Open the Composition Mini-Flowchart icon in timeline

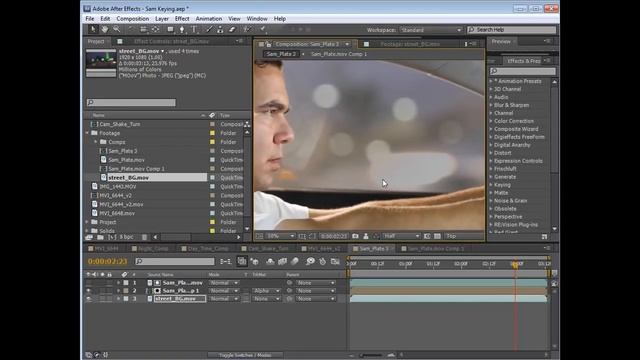(225, 261)
